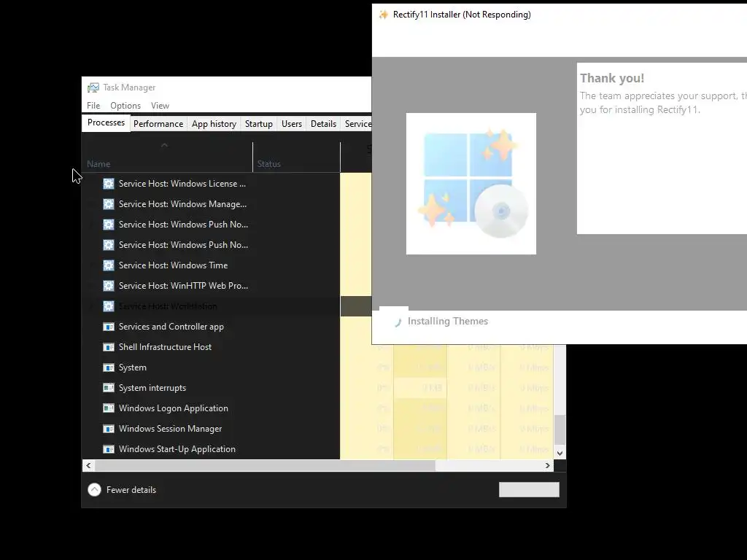
Task: Click the Task Manager title bar icon
Action: click(93, 87)
